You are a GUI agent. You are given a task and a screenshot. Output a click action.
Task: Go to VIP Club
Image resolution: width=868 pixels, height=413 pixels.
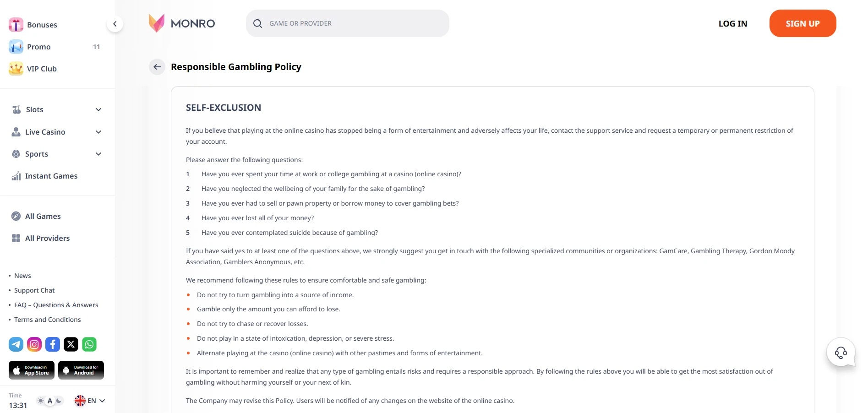42,69
